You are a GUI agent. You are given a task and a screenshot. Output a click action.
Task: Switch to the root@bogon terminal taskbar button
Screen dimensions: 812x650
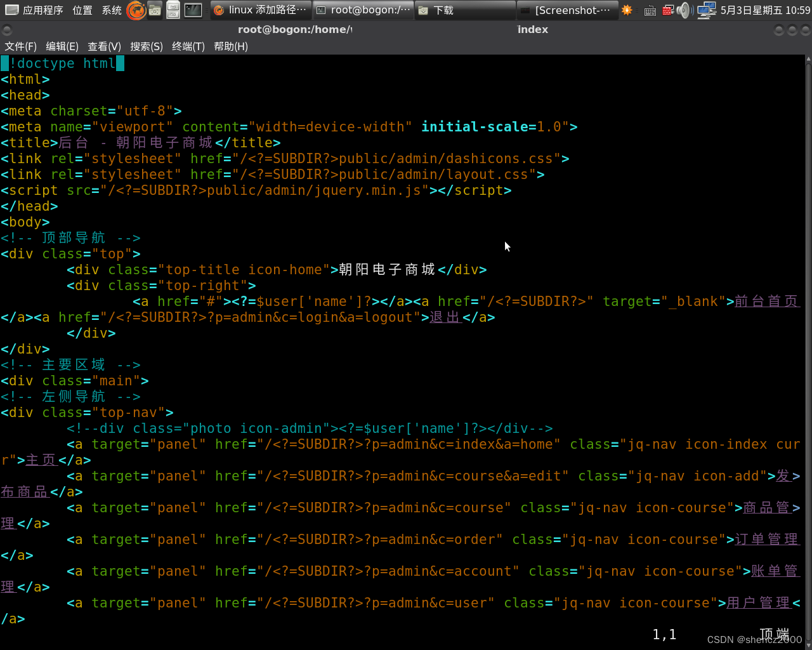[x=363, y=10]
